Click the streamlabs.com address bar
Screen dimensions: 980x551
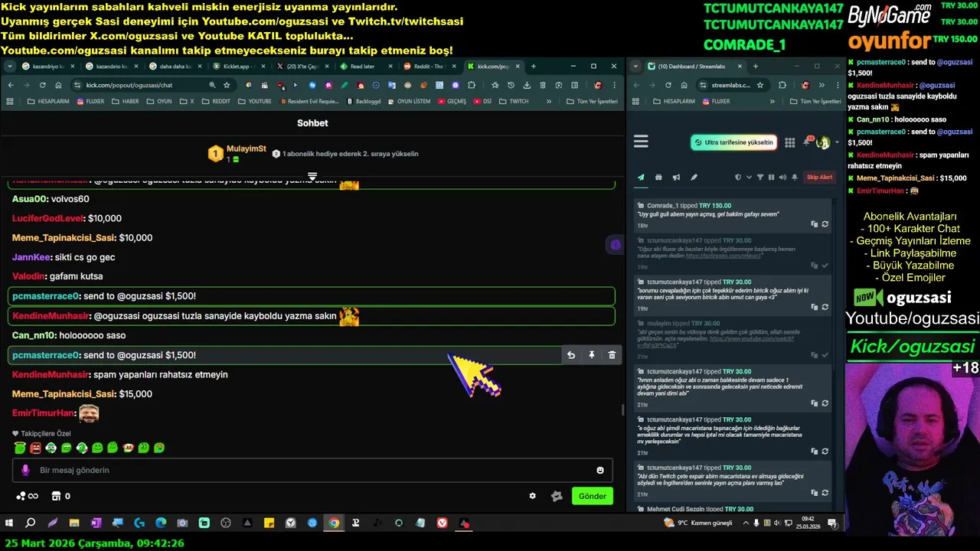pos(733,85)
